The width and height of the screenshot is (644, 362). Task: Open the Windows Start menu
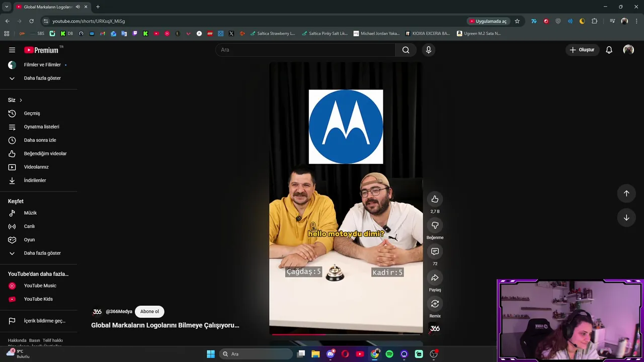[211, 354]
